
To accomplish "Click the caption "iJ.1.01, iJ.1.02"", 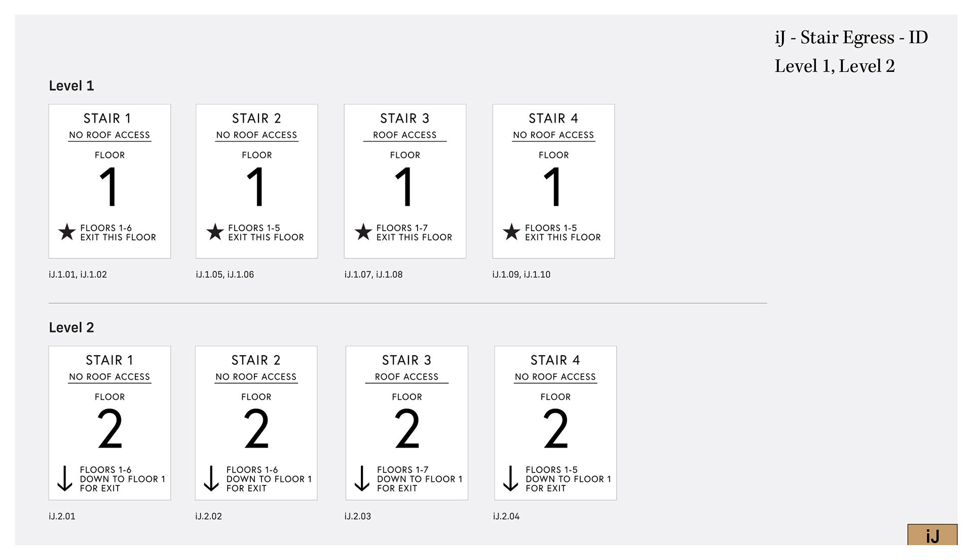I will 78,275.
